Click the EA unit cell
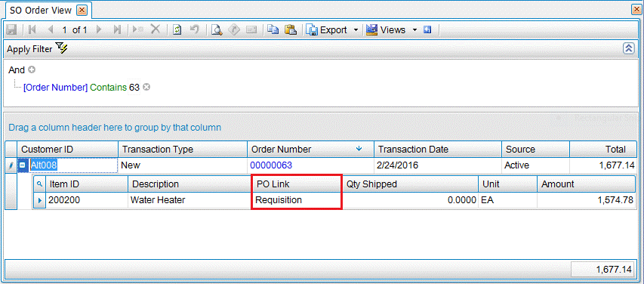Viewport: 644px width, 284px height. [x=507, y=200]
